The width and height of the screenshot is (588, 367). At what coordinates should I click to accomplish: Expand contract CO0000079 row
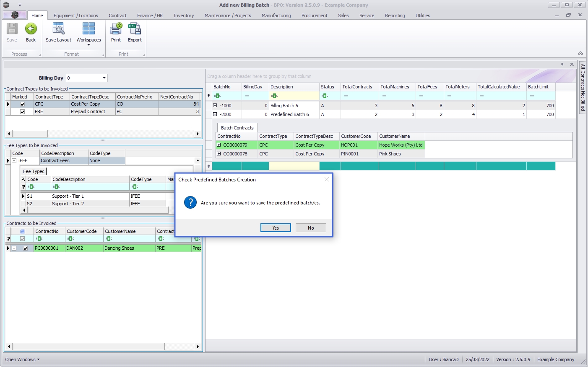(x=219, y=145)
